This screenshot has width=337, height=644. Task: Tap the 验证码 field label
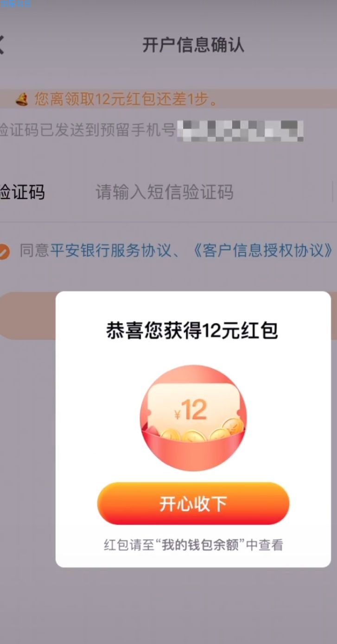coord(22,192)
